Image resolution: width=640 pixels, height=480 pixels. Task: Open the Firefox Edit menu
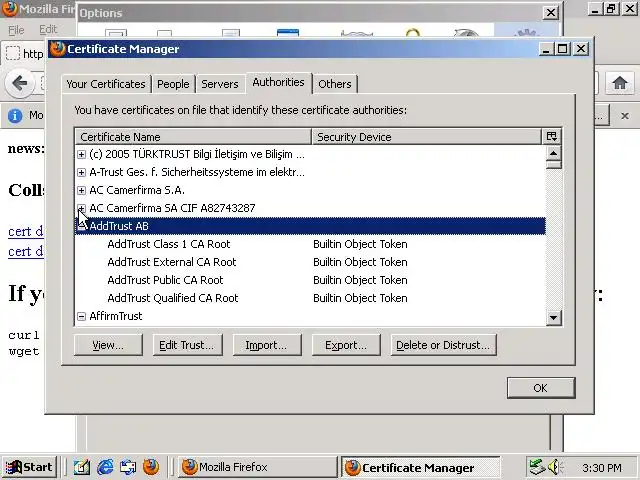click(48, 29)
